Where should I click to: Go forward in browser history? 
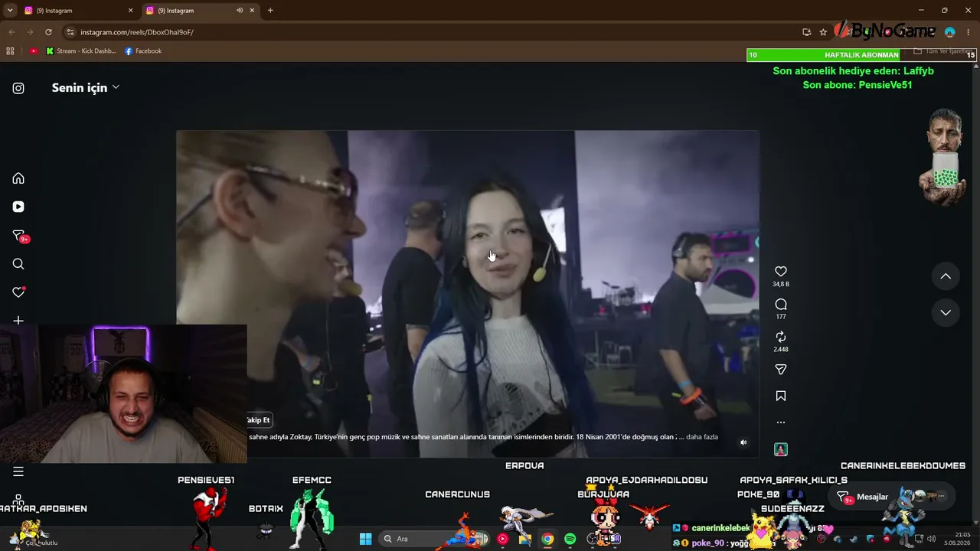click(x=30, y=32)
